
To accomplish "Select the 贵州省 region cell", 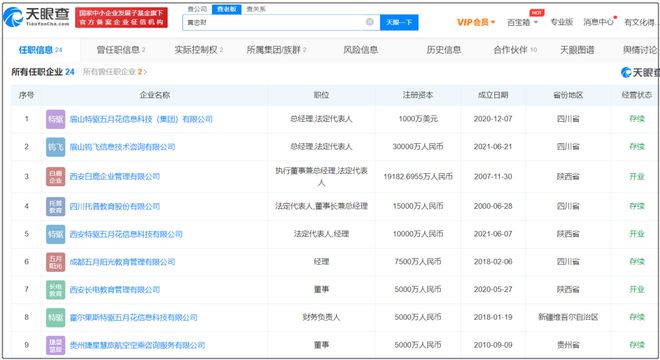I will [568, 345].
